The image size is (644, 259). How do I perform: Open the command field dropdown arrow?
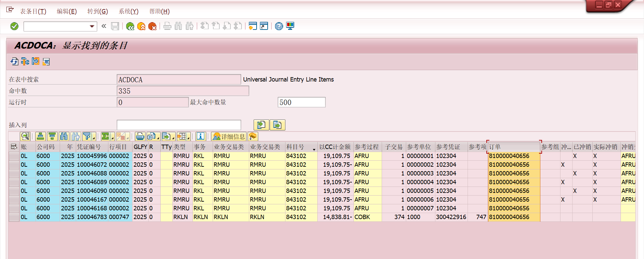point(92,26)
